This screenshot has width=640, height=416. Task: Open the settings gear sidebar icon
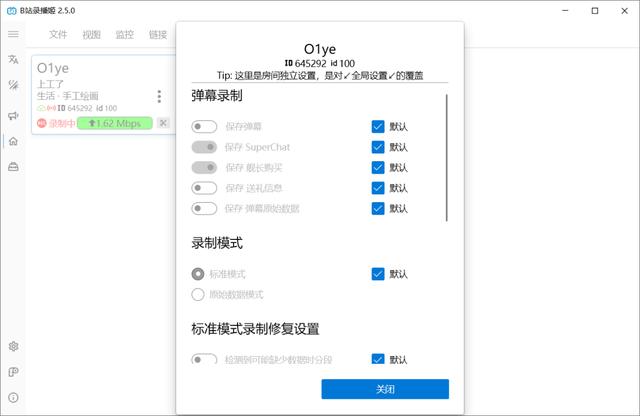click(x=13, y=346)
